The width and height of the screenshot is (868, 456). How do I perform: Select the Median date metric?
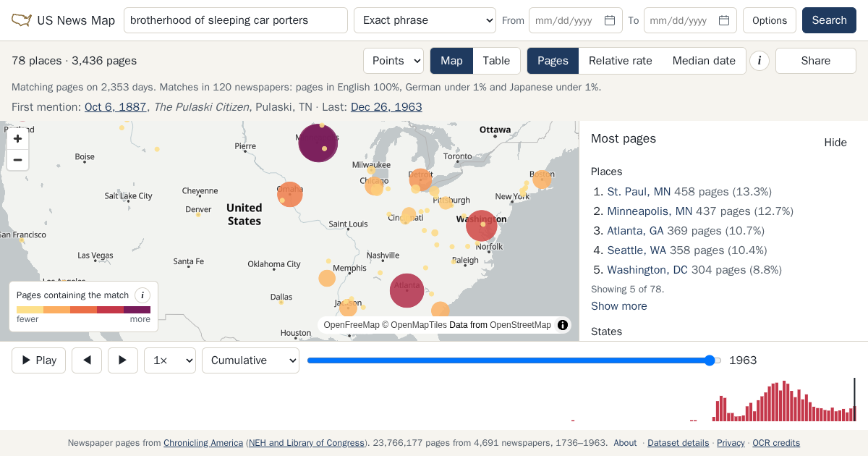[704, 61]
